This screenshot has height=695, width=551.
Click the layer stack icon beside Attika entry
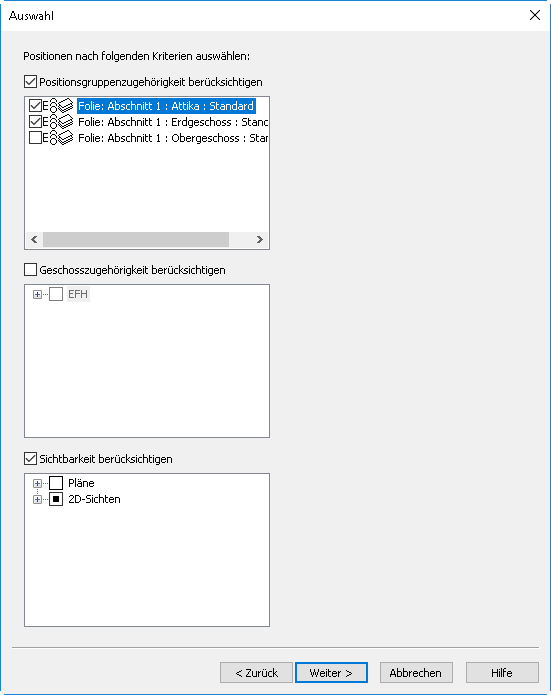[x=66, y=106]
